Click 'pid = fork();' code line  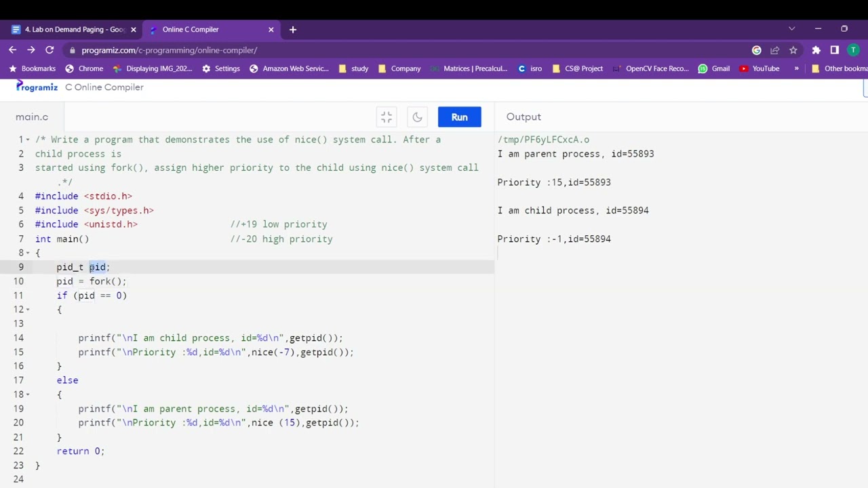[92, 281]
